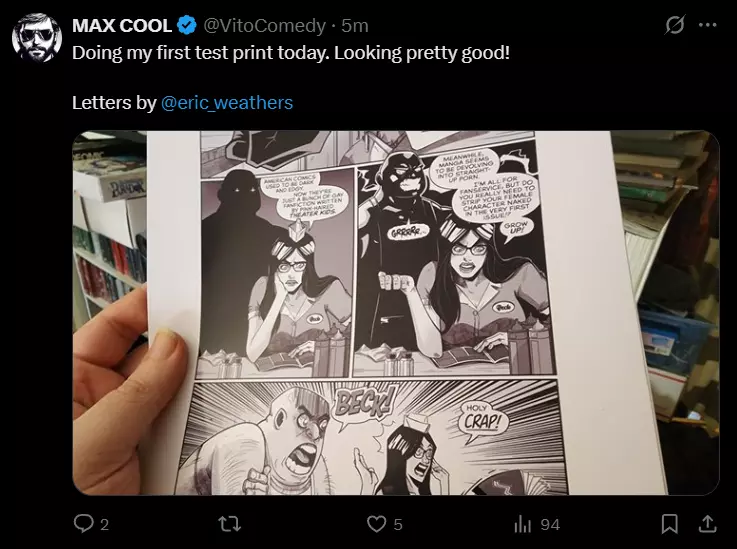Click the blue verified badge
Image resolution: width=737 pixels, height=549 pixels.
(x=187, y=25)
